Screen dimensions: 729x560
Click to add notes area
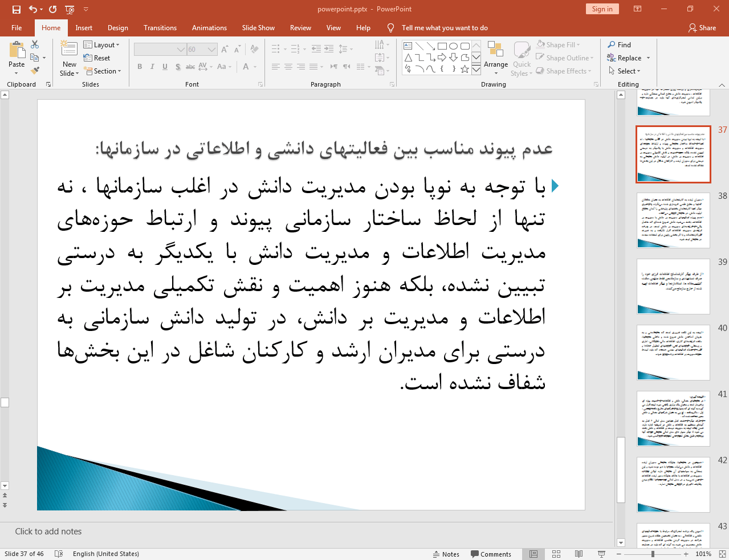[x=306, y=532]
